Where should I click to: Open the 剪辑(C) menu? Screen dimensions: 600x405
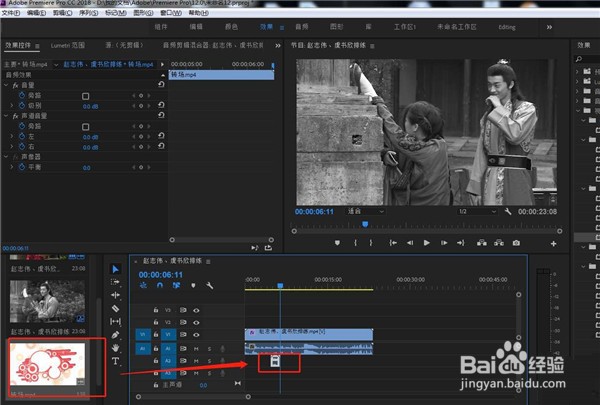tap(62, 13)
